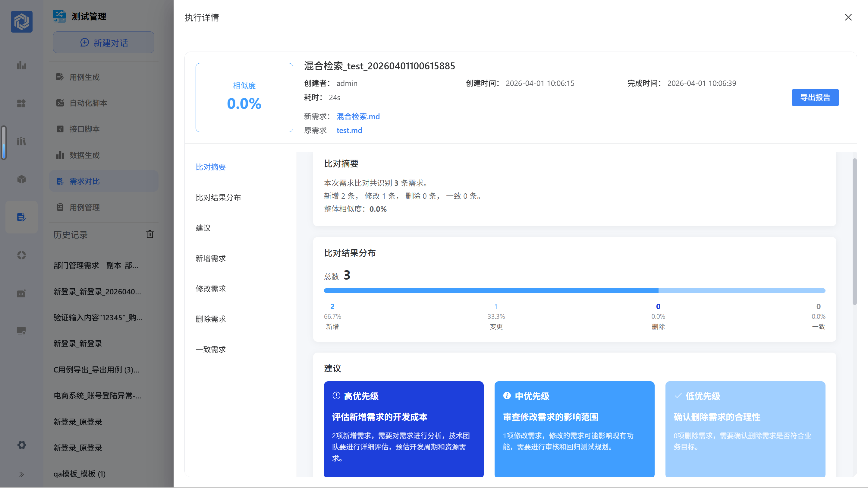The image size is (868, 488).
Task: Open the bar chart icon in left rail
Action: click(x=22, y=65)
